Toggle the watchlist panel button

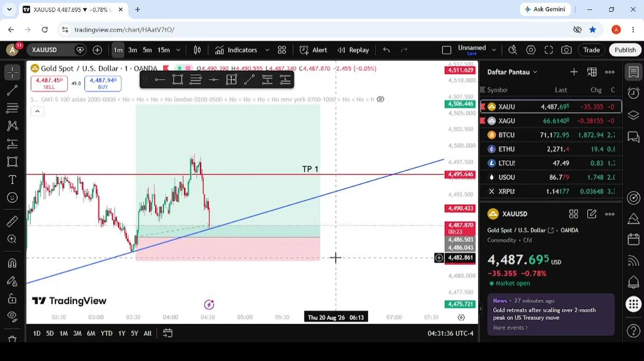click(x=633, y=72)
